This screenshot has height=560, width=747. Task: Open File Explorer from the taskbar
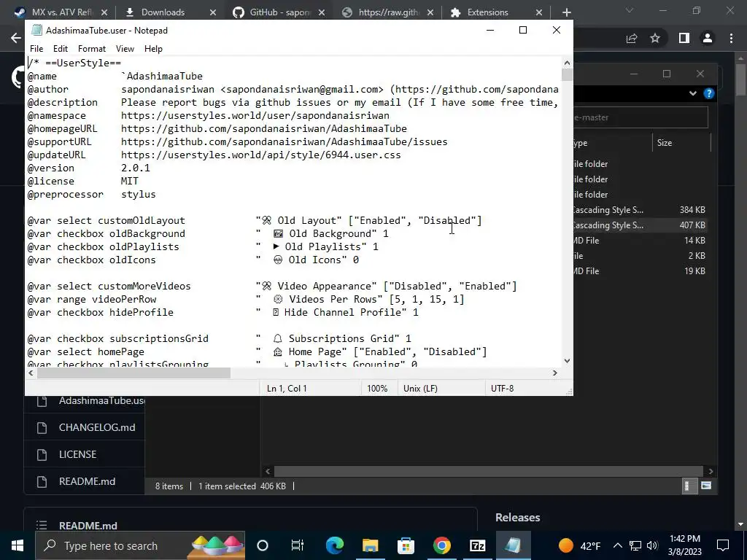point(370,545)
